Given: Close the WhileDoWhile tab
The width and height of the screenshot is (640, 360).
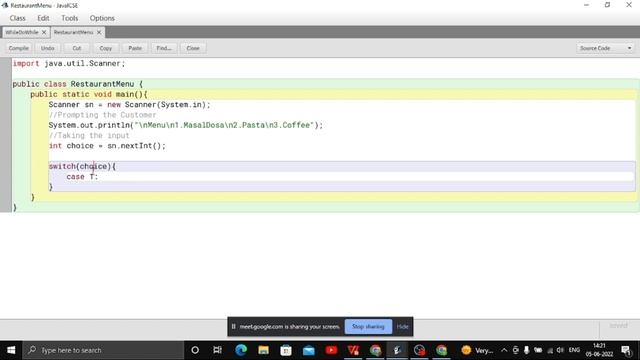Looking at the screenshot, I should tap(44, 32).
